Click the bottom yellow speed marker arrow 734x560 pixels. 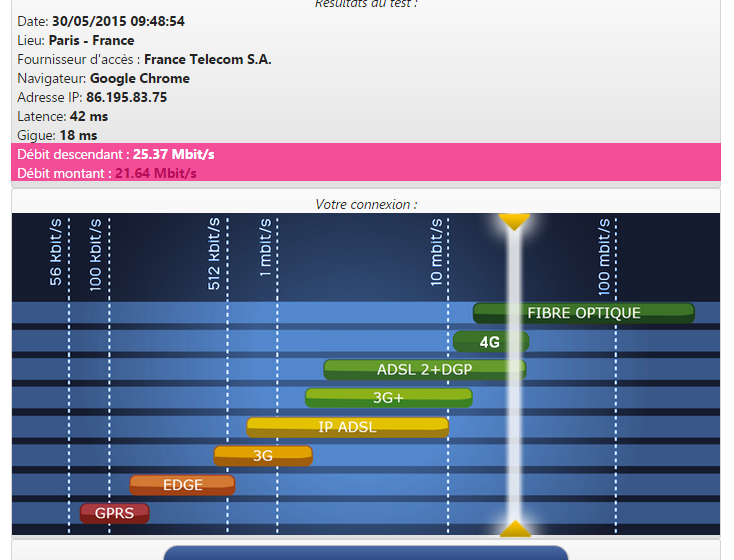(515, 528)
